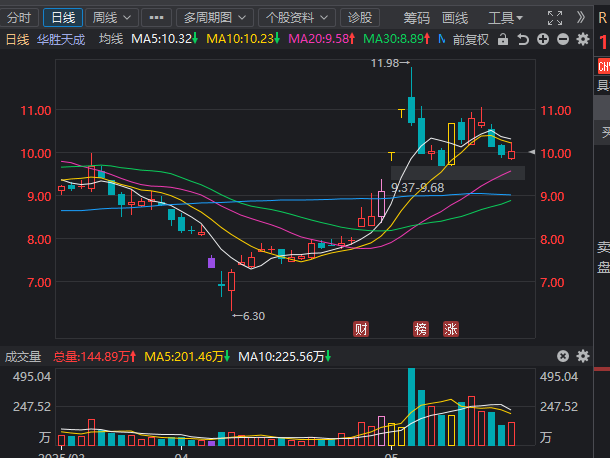The image size is (610, 458).
Task: Click the 财 marker badge on chart
Action: 361,328
